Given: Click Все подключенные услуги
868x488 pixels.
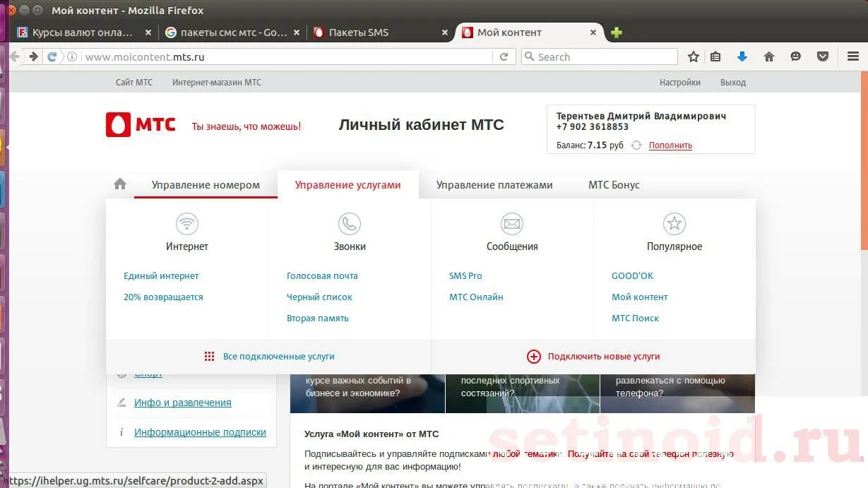Looking at the screenshot, I should (278, 357).
